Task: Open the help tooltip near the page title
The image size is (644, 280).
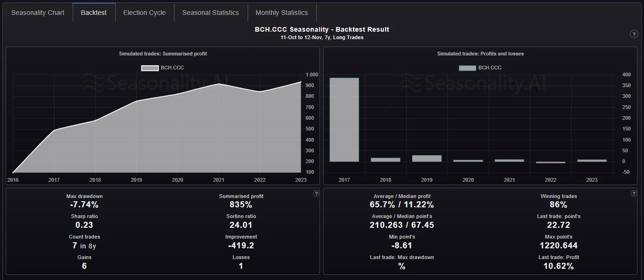Action: (x=633, y=34)
